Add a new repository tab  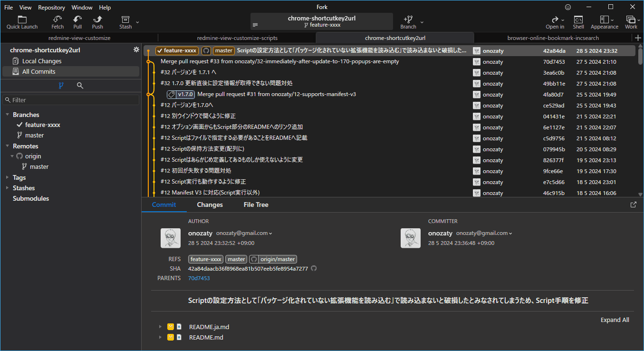[x=638, y=38]
